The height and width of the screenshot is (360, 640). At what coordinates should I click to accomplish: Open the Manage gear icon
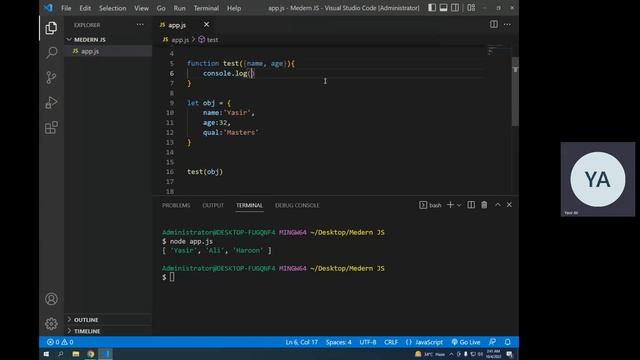[x=51, y=324]
